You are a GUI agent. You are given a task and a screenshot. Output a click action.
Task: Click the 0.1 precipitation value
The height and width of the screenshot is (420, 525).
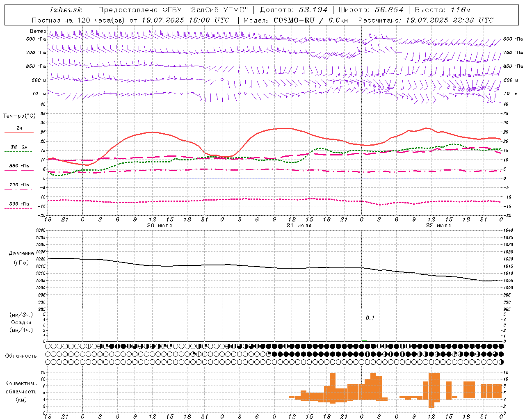(x=370, y=318)
